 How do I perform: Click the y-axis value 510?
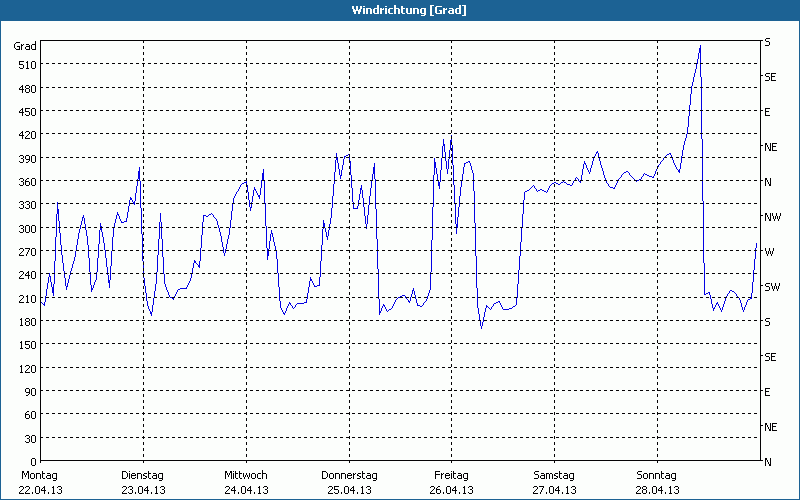(28, 65)
